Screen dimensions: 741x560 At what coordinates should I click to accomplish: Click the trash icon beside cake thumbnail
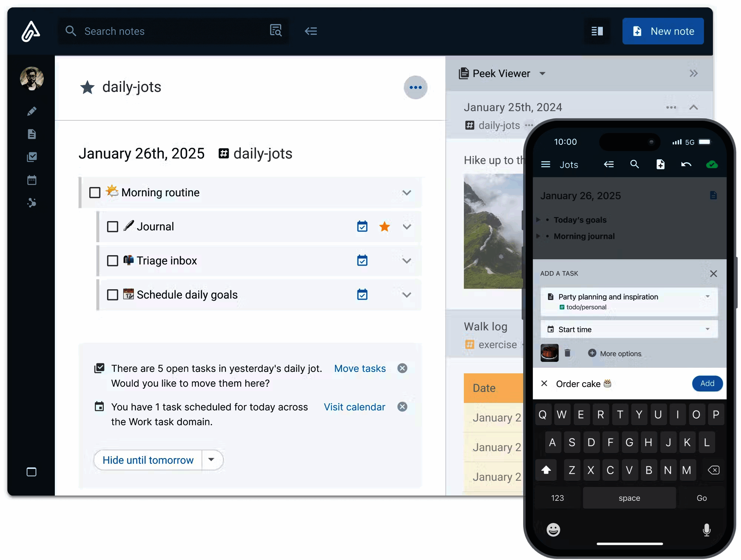pos(567,353)
